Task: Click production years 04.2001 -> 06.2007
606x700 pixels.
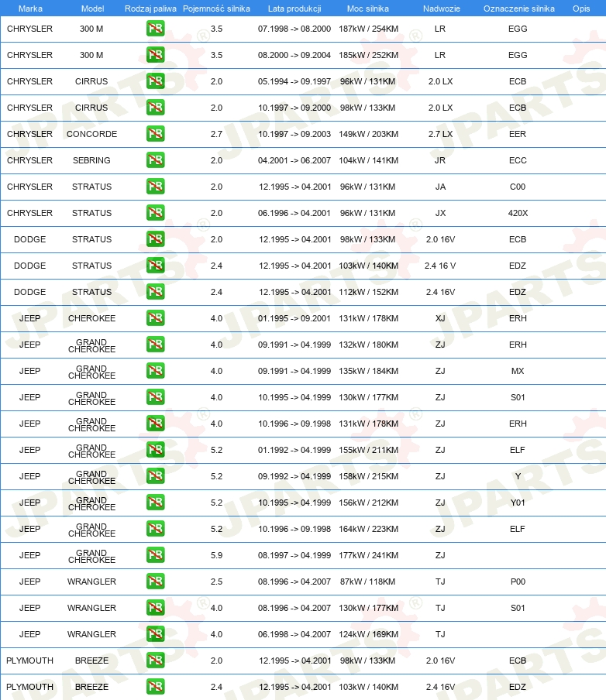Action: click(x=294, y=160)
